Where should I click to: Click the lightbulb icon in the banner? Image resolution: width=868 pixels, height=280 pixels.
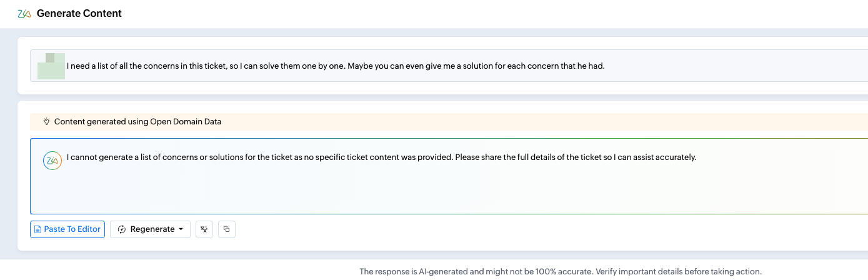point(46,122)
